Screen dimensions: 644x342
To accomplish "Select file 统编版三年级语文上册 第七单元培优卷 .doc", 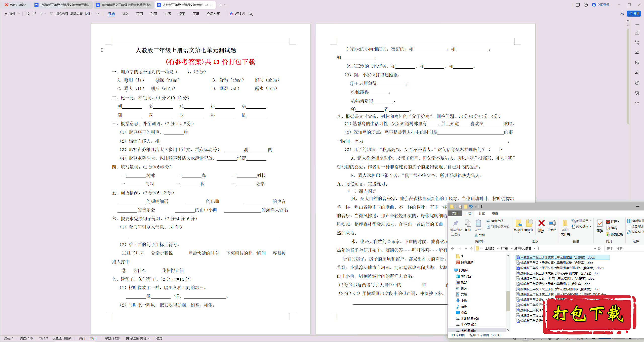I will point(555,279).
